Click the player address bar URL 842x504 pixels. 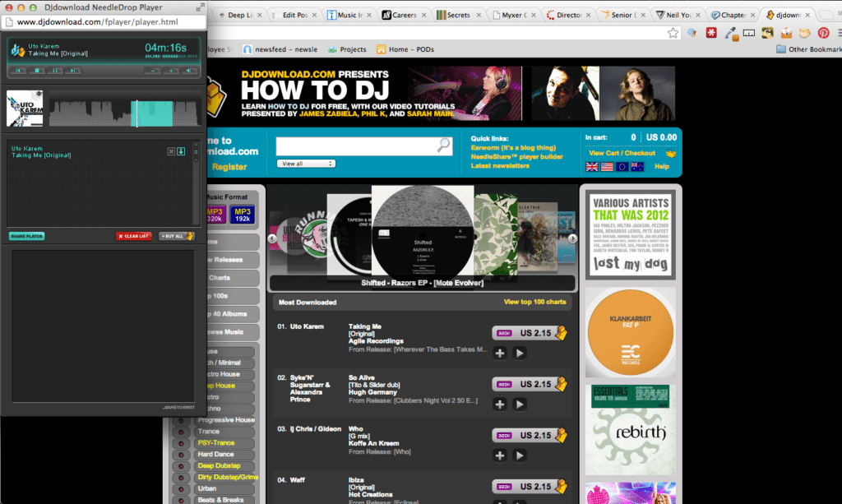[97, 22]
